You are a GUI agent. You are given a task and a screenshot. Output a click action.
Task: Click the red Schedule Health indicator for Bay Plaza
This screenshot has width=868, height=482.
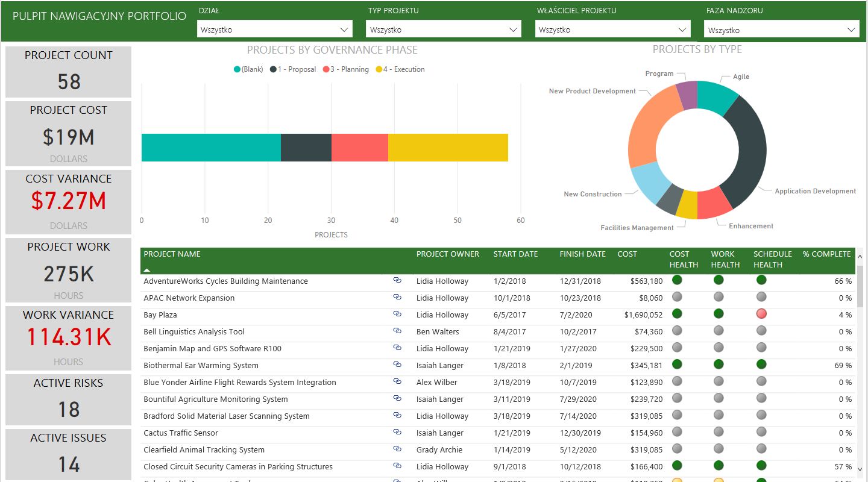tap(761, 313)
